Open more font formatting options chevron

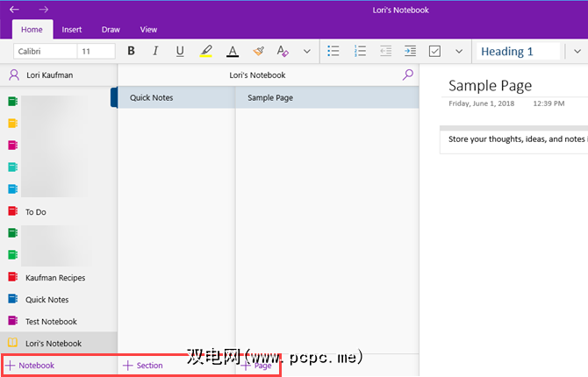tap(306, 51)
